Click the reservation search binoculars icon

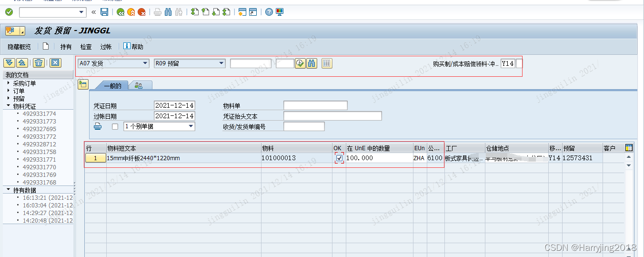point(312,63)
